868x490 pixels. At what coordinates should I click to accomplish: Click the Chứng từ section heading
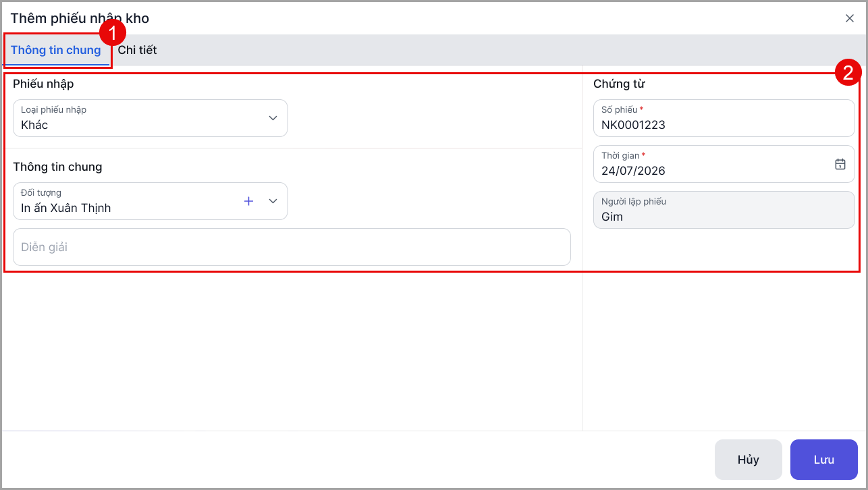tap(619, 84)
